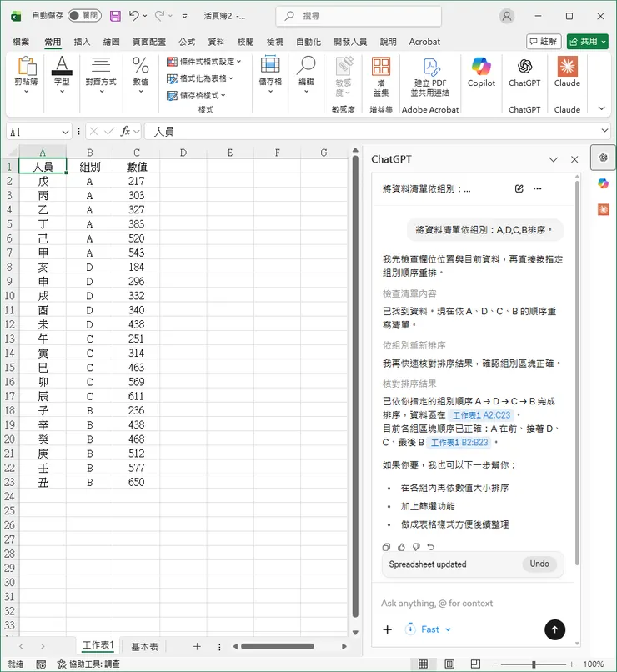The height and width of the screenshot is (672, 617).
Task: Start a new chat with the edit icon
Action: (x=519, y=188)
